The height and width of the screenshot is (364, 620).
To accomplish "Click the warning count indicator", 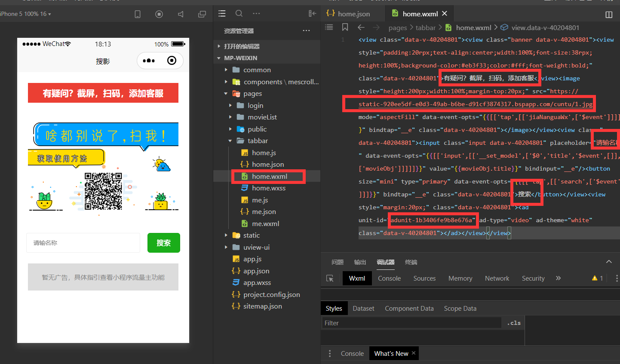I will click(x=598, y=278).
